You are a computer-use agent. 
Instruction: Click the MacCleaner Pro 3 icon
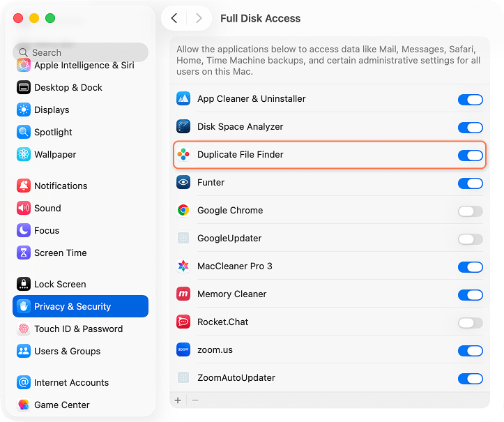[x=183, y=266]
